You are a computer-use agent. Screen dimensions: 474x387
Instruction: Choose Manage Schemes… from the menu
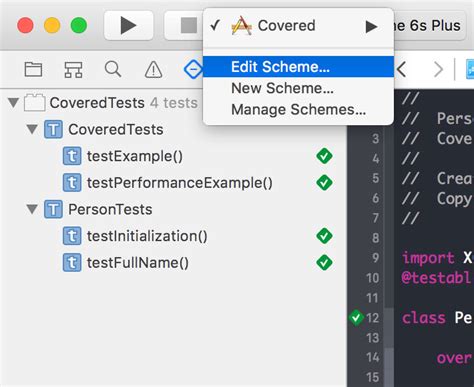(298, 110)
